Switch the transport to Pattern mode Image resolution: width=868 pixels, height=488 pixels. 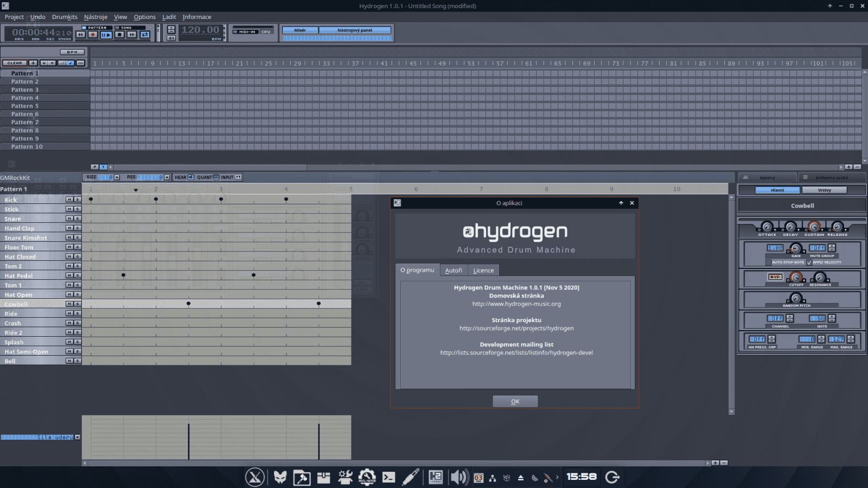pos(97,28)
